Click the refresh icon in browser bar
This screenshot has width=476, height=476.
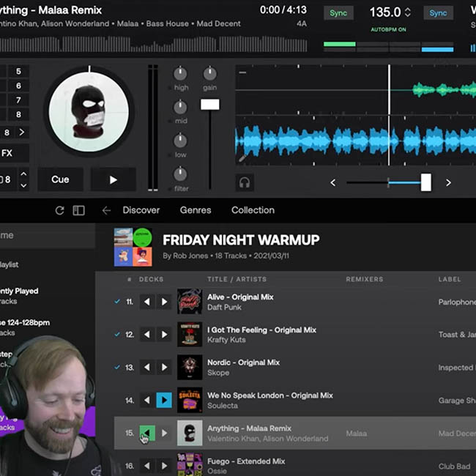[x=59, y=210]
